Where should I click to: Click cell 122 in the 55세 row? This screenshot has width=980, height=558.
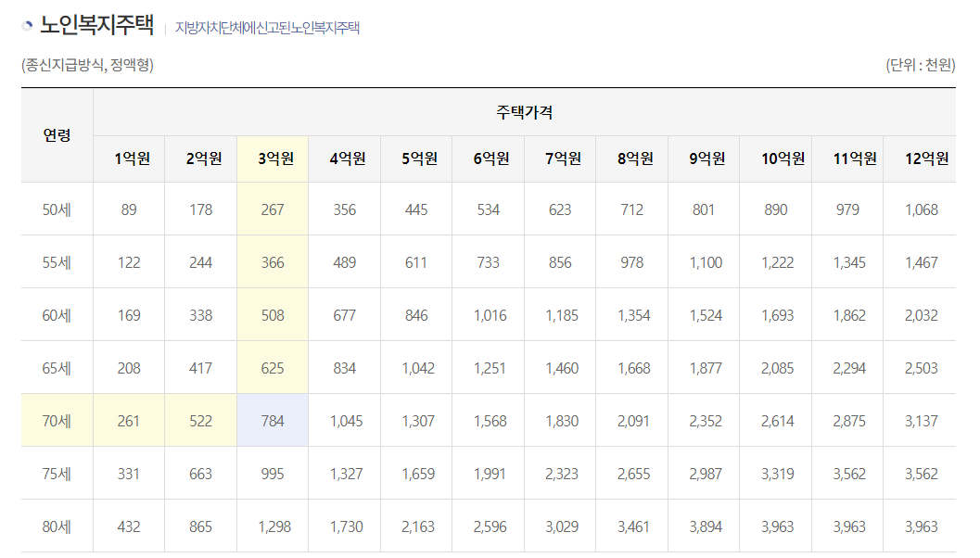pos(129,262)
